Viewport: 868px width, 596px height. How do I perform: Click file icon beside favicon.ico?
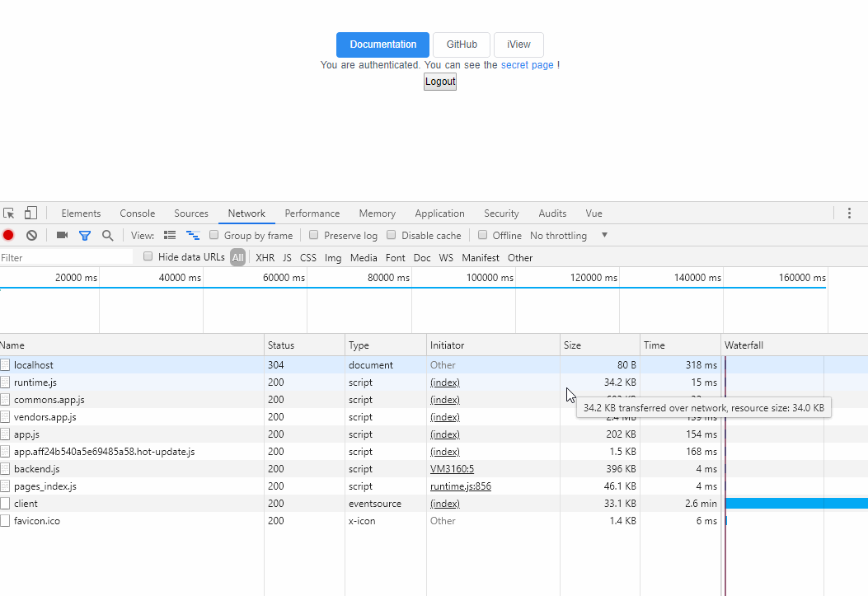(x=5, y=521)
